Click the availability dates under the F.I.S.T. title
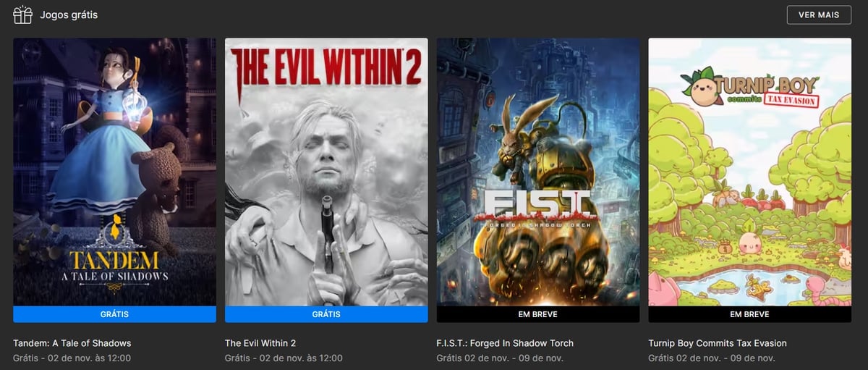The width and height of the screenshot is (868, 370). (500, 358)
